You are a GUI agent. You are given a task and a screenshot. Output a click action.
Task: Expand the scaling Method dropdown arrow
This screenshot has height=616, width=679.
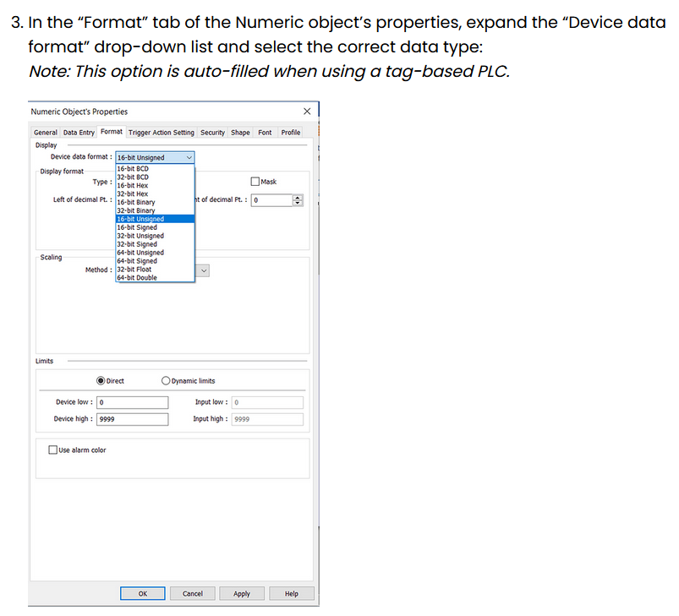[x=204, y=270]
